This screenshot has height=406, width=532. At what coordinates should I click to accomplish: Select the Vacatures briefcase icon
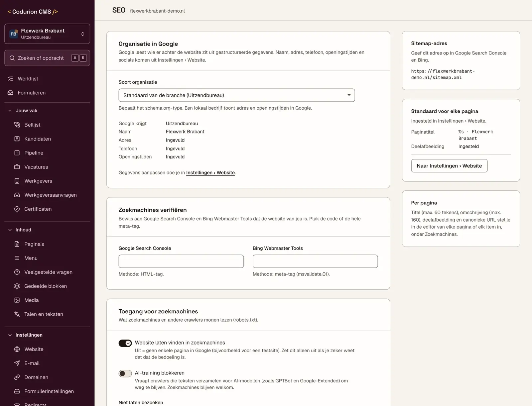click(17, 167)
